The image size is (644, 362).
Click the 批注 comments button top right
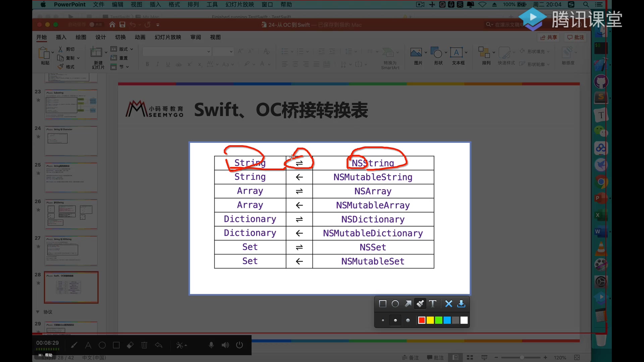click(x=576, y=37)
